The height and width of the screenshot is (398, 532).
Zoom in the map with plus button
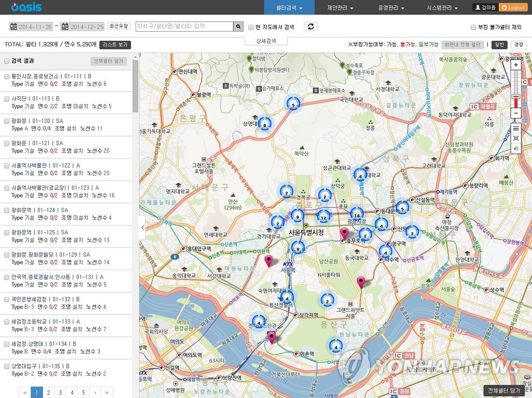tap(516, 65)
